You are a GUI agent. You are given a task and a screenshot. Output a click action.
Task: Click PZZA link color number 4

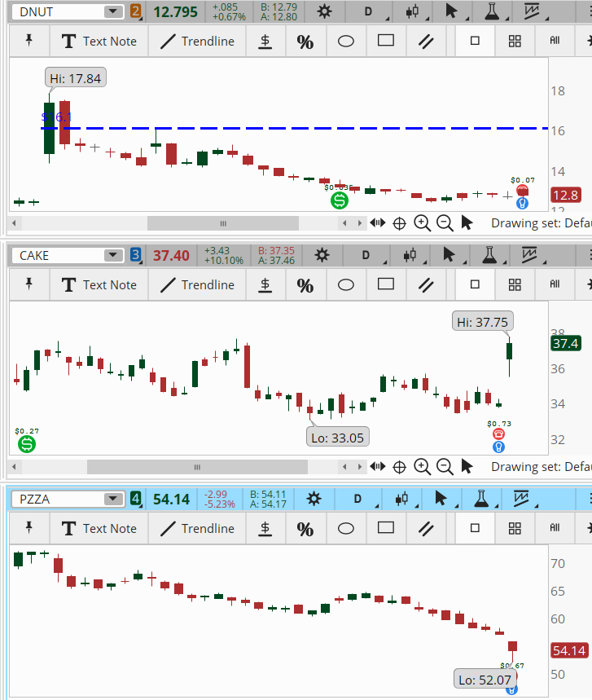pyautogui.click(x=136, y=498)
